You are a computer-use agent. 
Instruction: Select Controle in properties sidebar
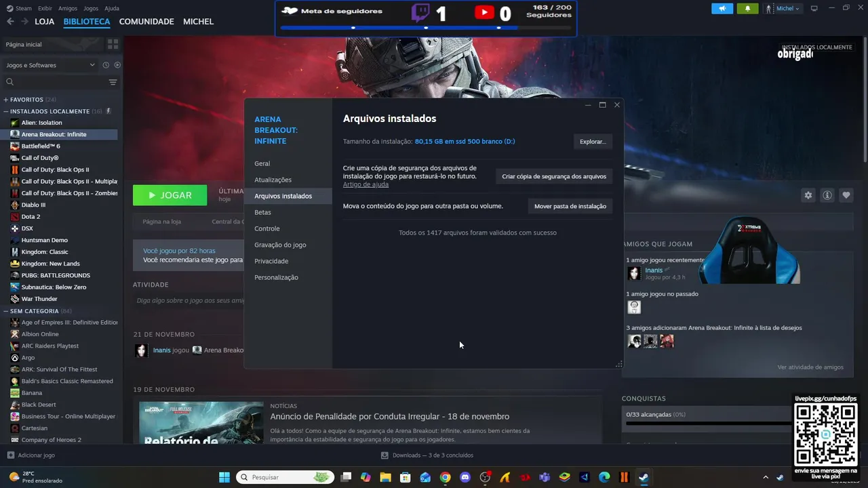point(288,228)
